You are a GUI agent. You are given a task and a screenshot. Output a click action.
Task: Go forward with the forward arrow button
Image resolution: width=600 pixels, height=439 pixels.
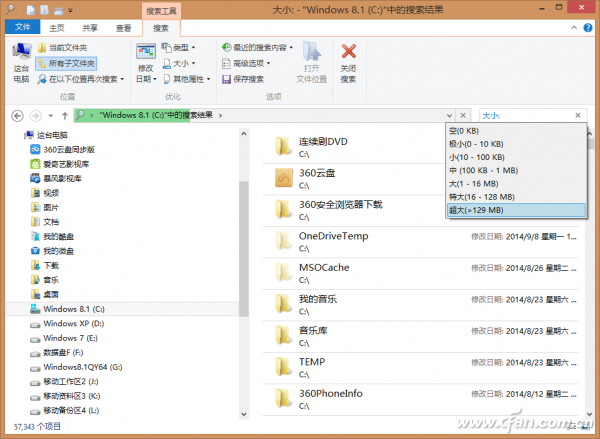click(35, 116)
